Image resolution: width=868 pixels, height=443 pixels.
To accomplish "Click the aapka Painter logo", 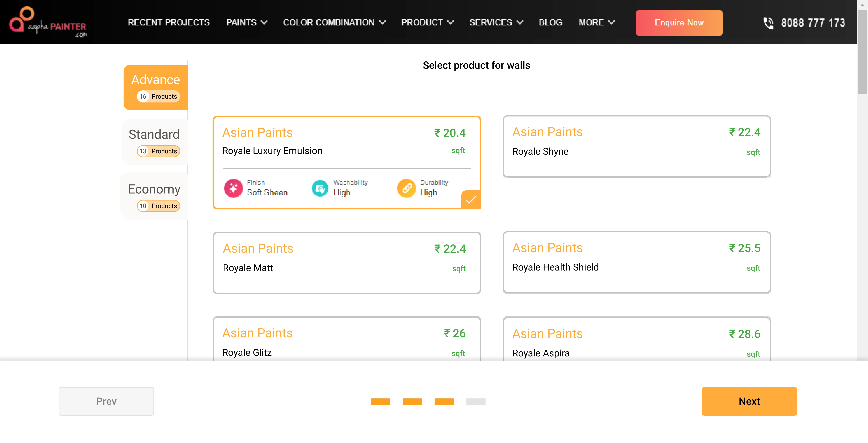I will (48, 22).
